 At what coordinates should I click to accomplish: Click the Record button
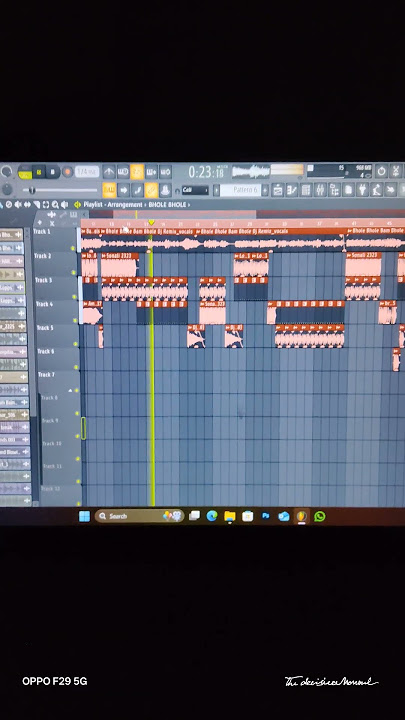click(x=68, y=172)
